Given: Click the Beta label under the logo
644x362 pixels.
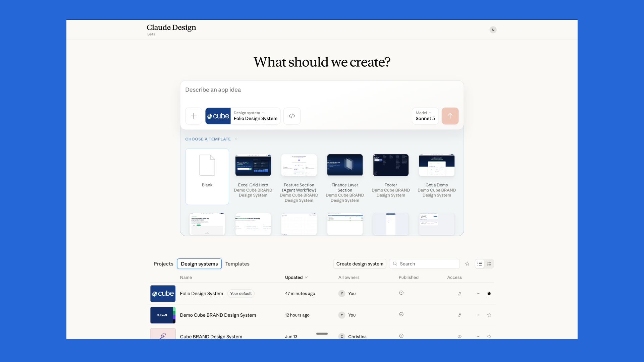Looking at the screenshot, I should (x=151, y=34).
